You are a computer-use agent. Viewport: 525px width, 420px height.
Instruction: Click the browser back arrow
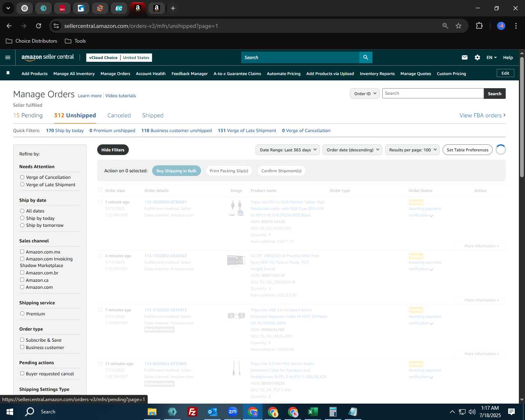9,26
